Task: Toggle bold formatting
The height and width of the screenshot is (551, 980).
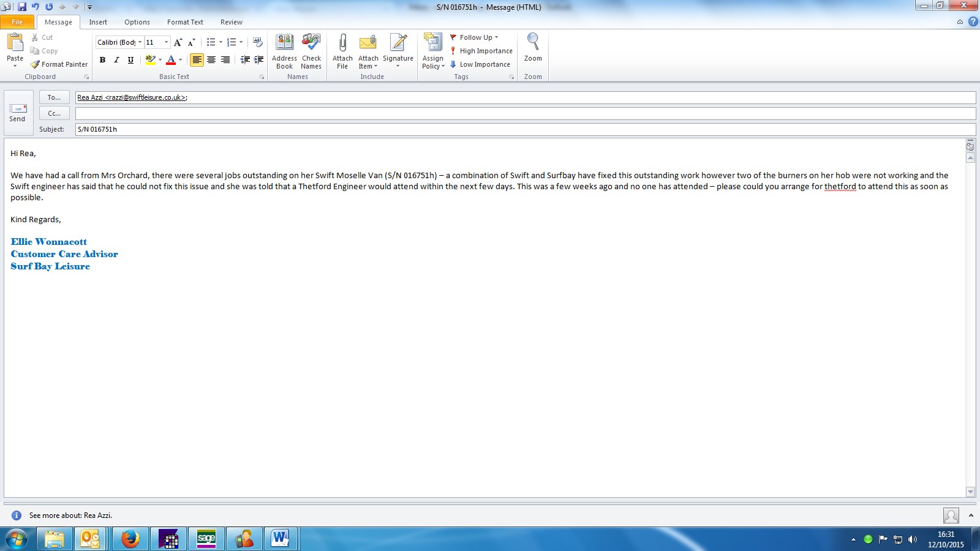Action: [102, 59]
